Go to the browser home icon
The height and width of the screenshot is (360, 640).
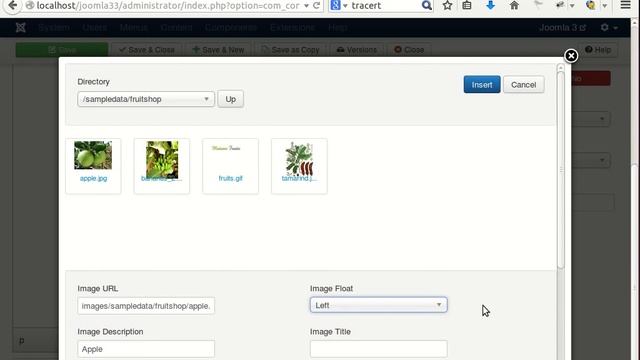(514, 5)
